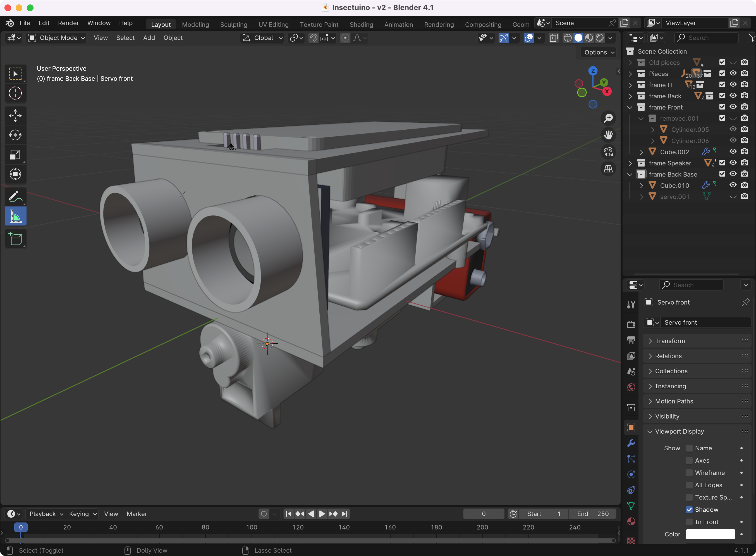This screenshot has width=756, height=556.
Task: Select the Measure tool
Action: tap(15, 216)
